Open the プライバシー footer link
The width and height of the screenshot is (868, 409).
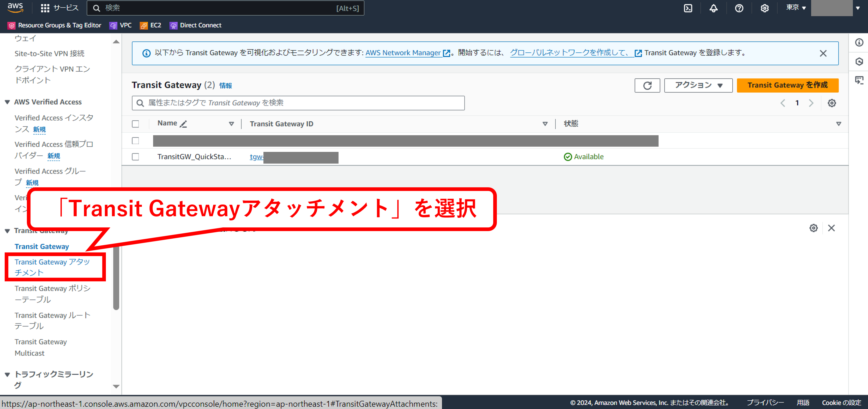(x=765, y=402)
